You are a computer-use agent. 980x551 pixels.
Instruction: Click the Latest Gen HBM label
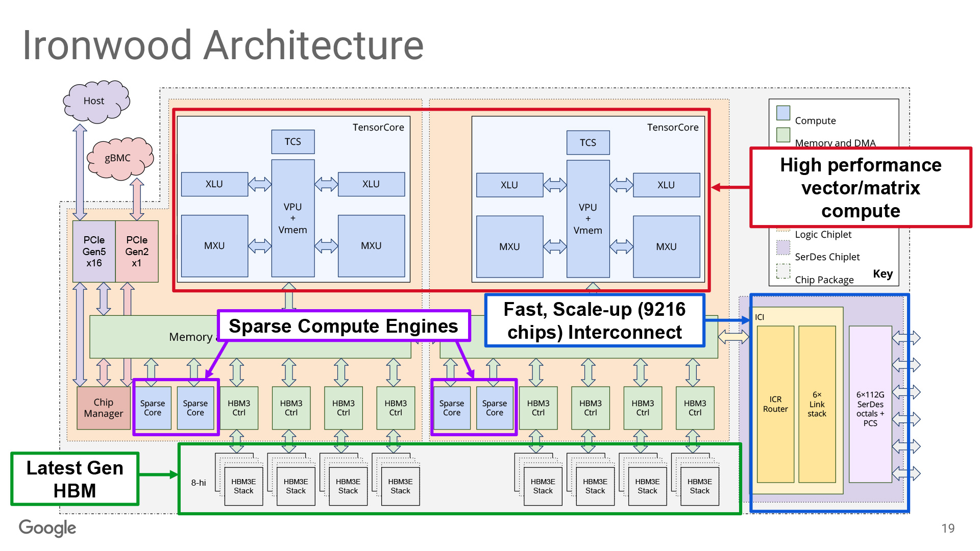pyautogui.click(x=75, y=479)
